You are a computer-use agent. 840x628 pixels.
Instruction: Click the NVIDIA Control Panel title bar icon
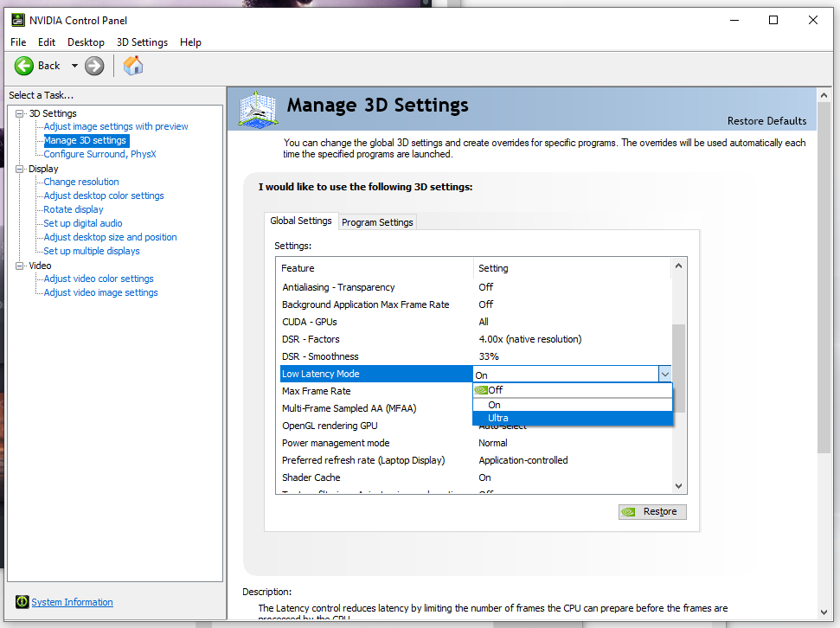(16, 20)
